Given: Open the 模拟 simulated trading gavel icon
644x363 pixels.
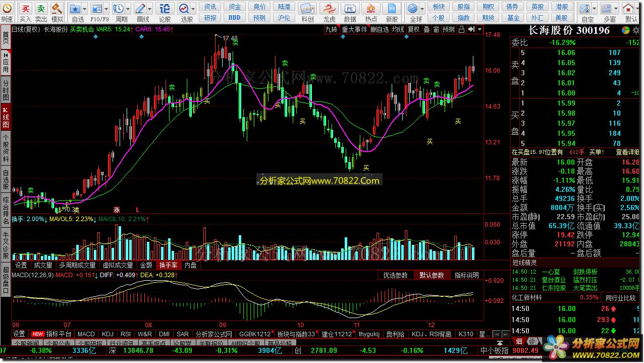Looking at the screenshot, I should point(57,9).
